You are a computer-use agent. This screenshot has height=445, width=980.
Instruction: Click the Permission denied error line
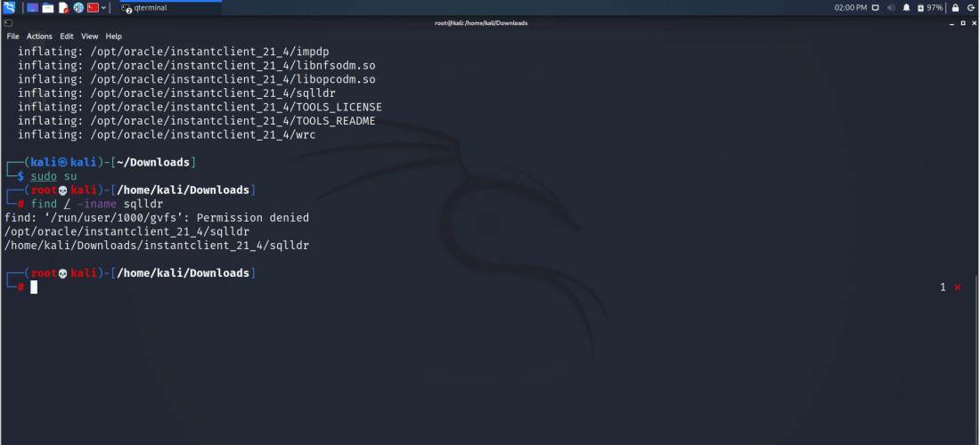point(157,218)
